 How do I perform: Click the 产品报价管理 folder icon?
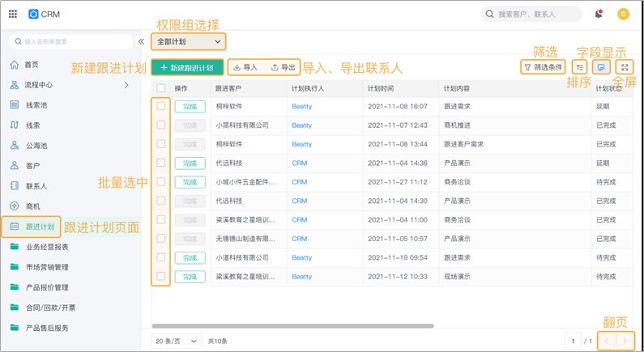point(15,287)
